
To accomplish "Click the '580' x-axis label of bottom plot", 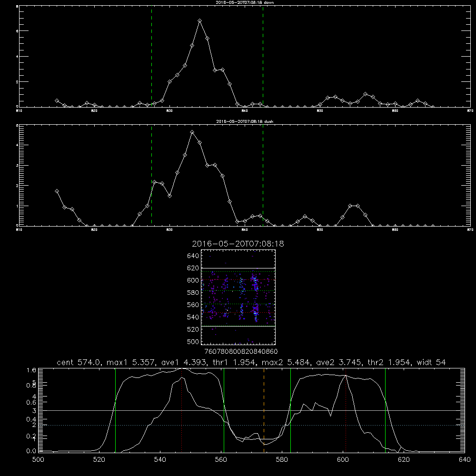I will coord(282,460).
